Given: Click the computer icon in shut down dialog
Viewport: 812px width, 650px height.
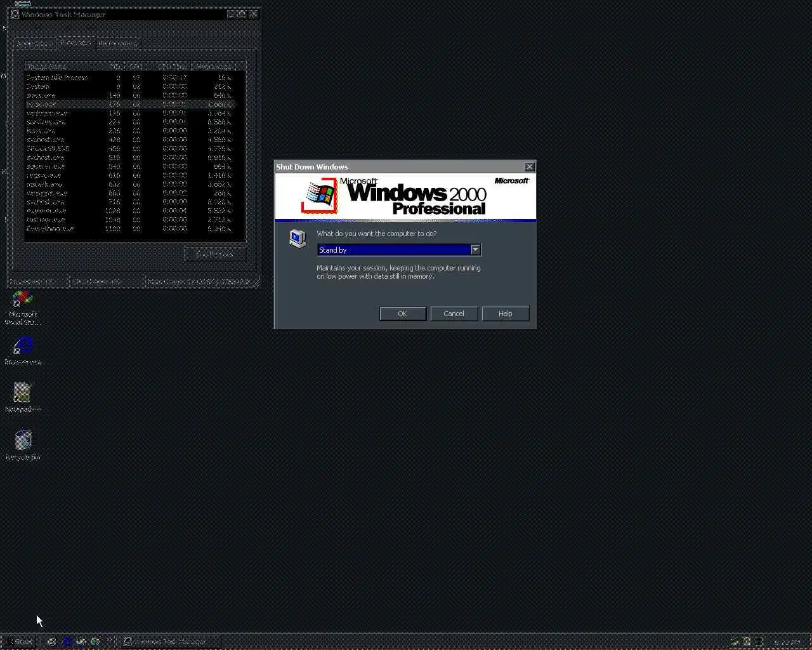Looking at the screenshot, I should (298, 238).
